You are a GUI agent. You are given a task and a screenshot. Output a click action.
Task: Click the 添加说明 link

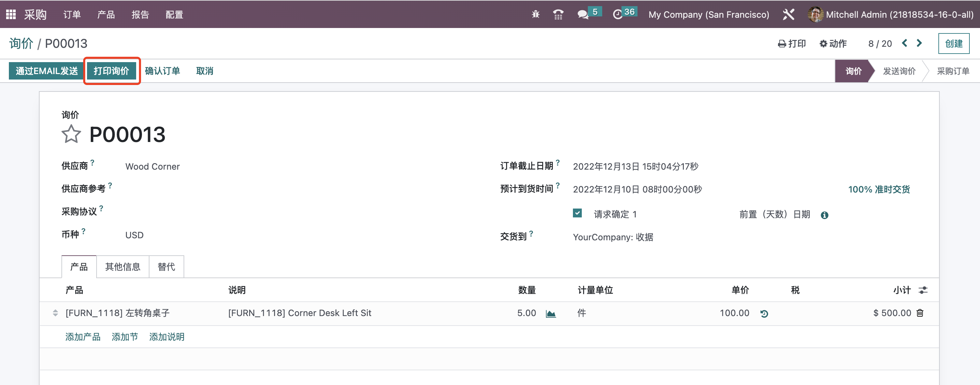point(167,337)
